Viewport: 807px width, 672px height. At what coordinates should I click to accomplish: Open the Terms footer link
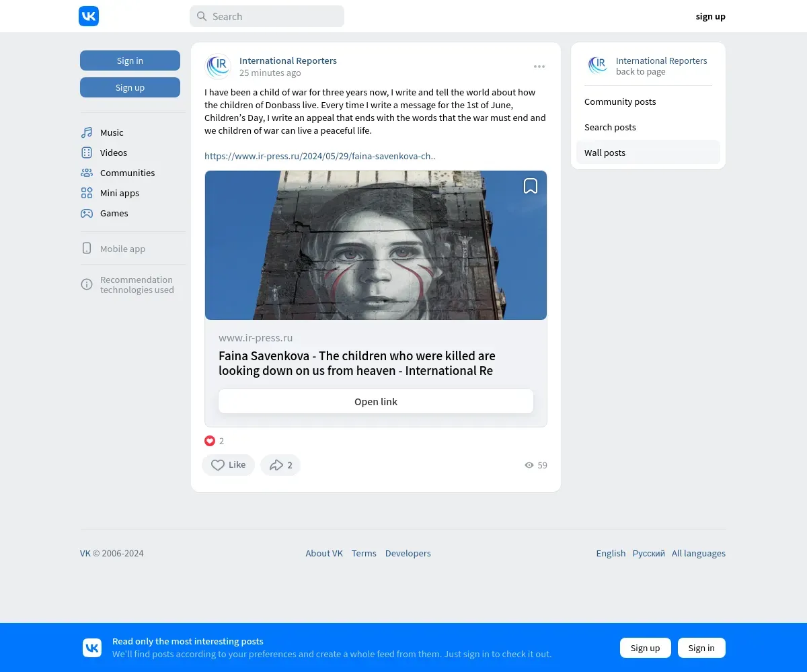(x=364, y=553)
